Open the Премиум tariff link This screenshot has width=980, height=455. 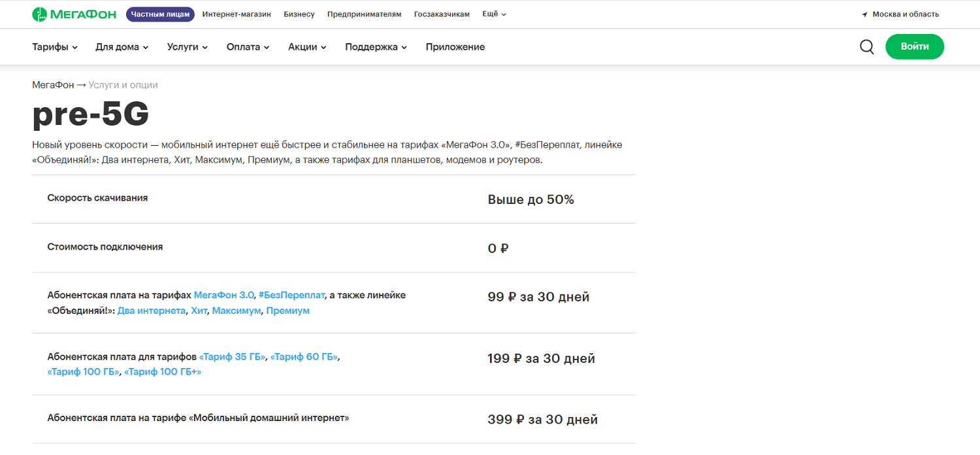288,311
